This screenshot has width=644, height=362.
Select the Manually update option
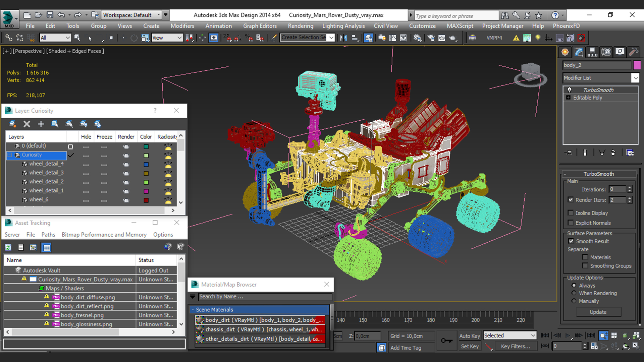[574, 301]
